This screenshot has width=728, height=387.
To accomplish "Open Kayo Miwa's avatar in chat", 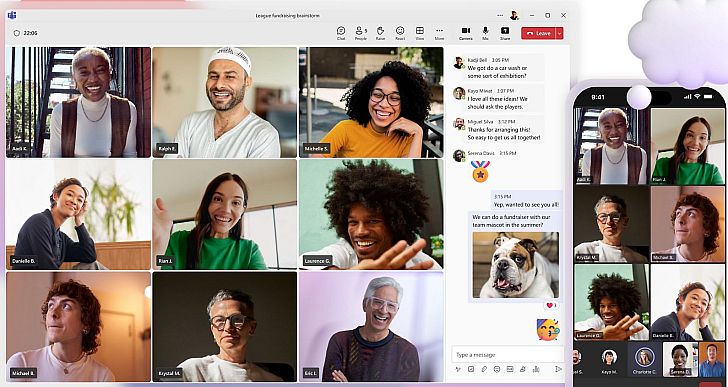I will pyautogui.click(x=459, y=93).
